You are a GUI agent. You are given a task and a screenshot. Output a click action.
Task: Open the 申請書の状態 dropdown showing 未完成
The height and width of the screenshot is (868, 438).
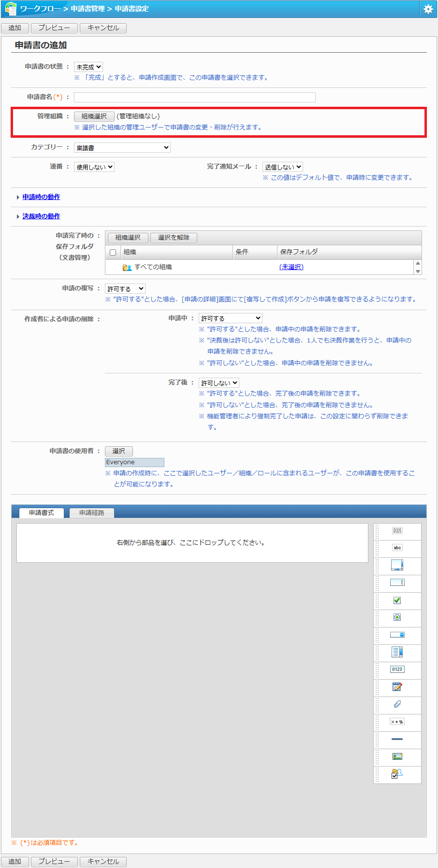tap(88, 67)
